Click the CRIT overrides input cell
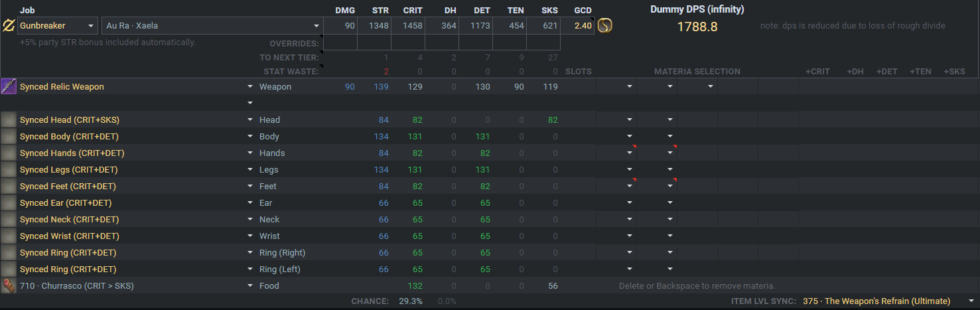This screenshot has height=310, width=980. 408,43
